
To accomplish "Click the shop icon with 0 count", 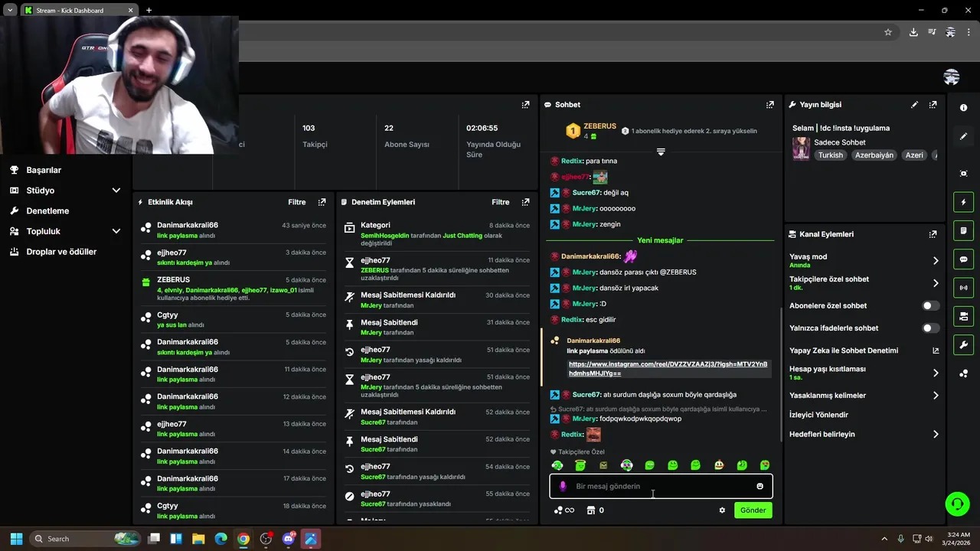I will (595, 510).
